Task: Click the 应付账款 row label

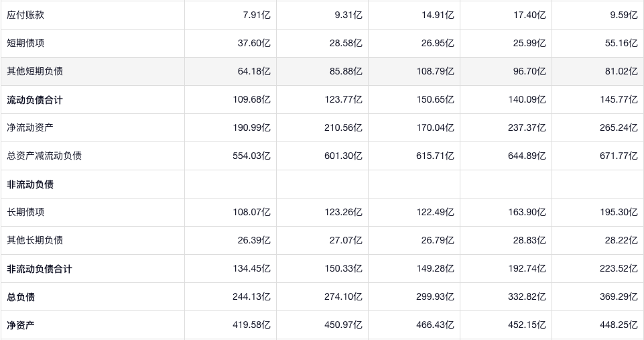Action: point(25,15)
